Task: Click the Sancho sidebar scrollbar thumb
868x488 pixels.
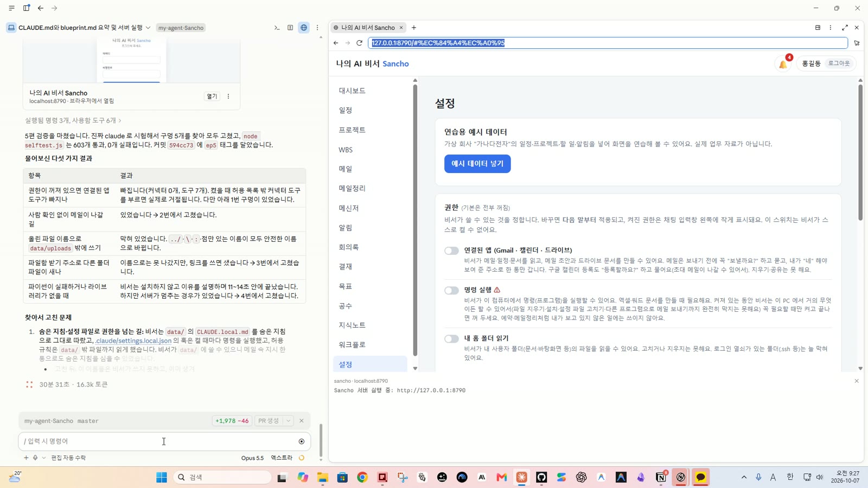Action: click(x=415, y=220)
